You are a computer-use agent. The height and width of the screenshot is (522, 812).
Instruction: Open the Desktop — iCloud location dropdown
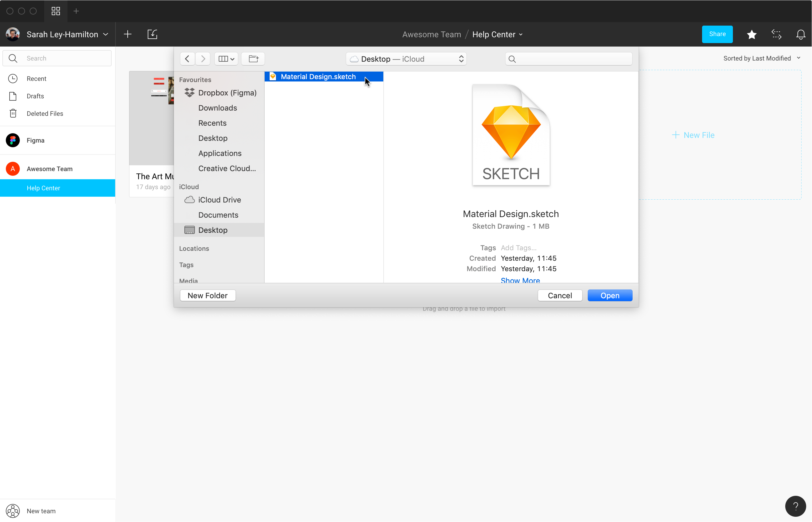406,59
